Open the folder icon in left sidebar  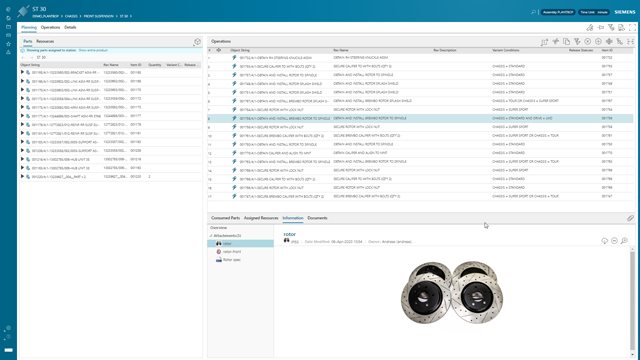coord(9,27)
